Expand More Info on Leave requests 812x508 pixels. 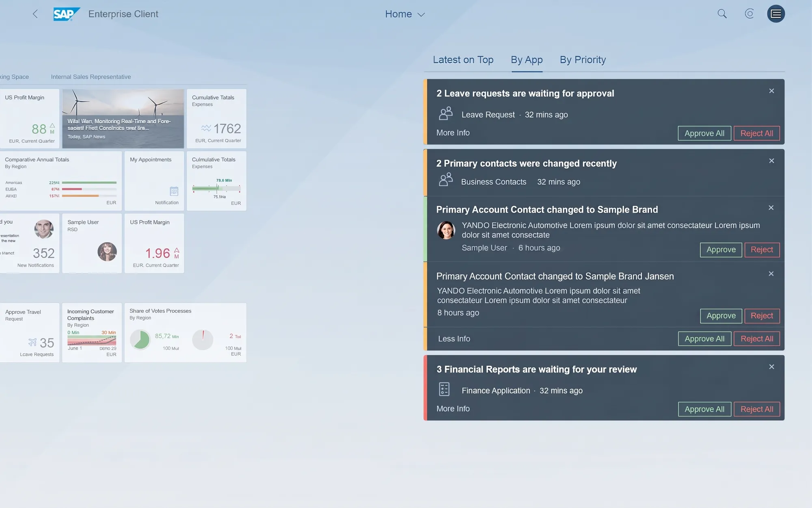453,133
